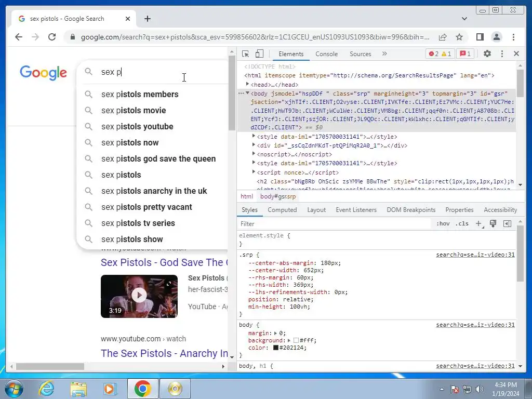Open the Accessibility tab
Image resolution: width=532 pixels, height=399 pixels.
(x=500, y=210)
